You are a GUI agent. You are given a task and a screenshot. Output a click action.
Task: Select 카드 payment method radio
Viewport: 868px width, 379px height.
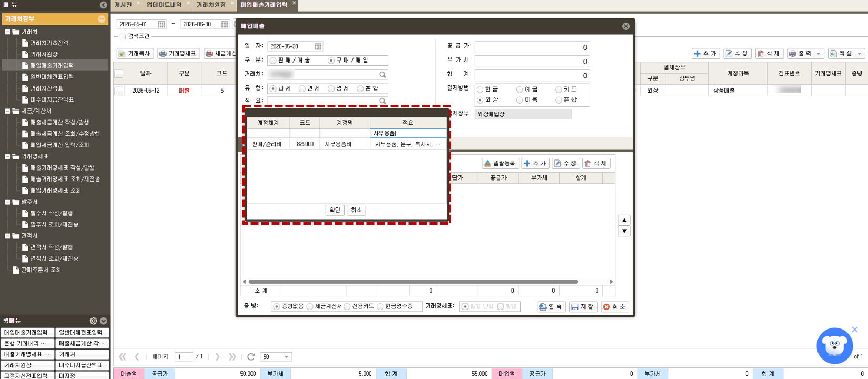558,89
